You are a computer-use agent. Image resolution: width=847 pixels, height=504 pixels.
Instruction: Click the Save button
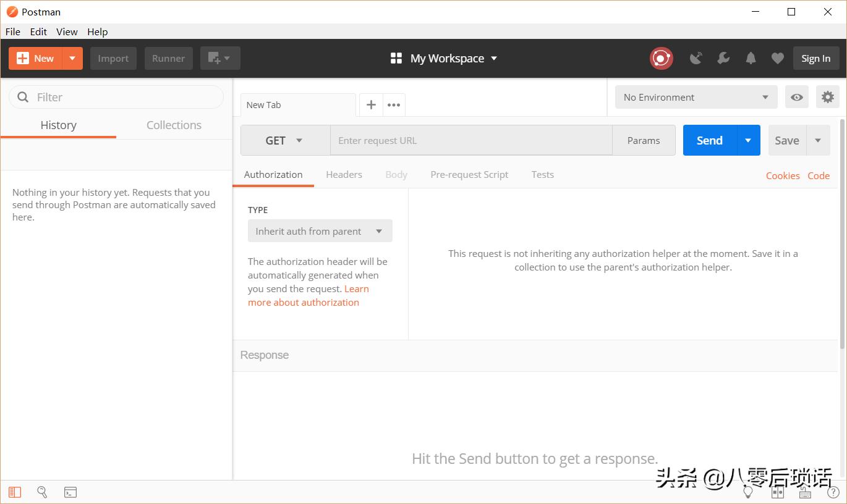pos(787,140)
